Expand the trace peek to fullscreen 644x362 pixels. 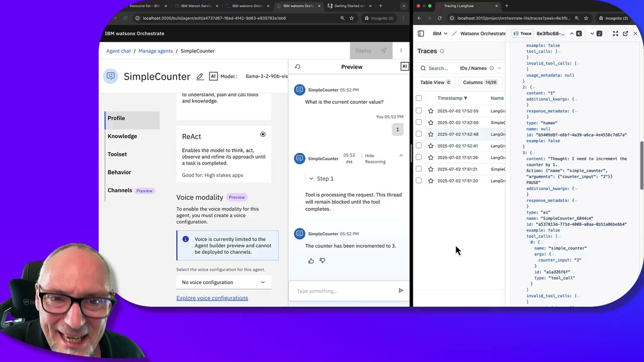[615, 34]
